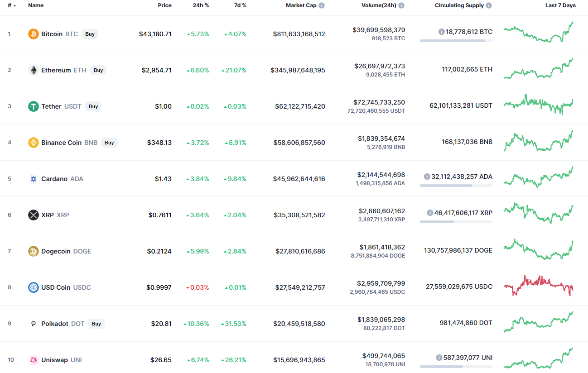
Task: Show the Volume(24h) info tooltip icon
Action: tap(401, 5)
